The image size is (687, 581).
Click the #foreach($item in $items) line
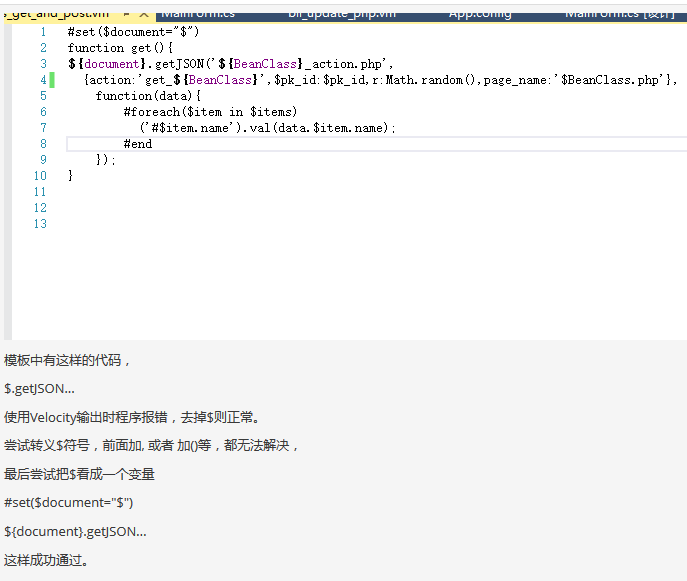(x=210, y=112)
